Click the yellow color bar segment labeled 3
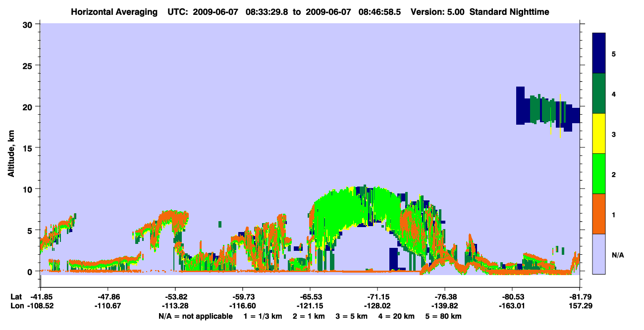The width and height of the screenshot is (644, 330). (599, 134)
